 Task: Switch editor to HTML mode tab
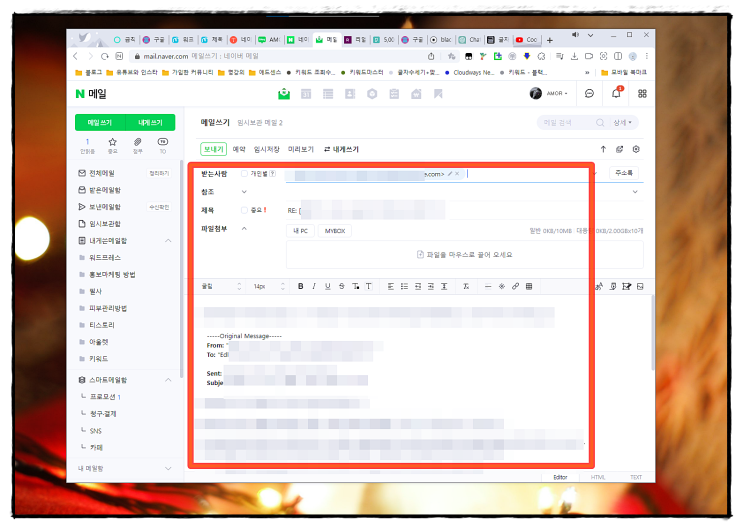point(598,477)
